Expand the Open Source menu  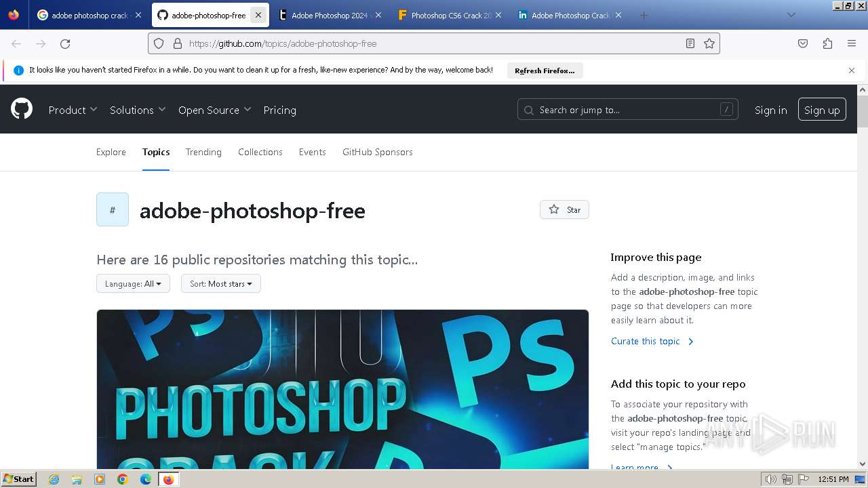coord(214,110)
